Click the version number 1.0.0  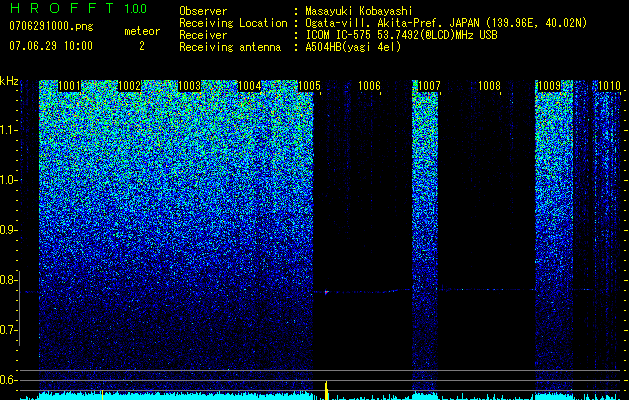[136, 8]
